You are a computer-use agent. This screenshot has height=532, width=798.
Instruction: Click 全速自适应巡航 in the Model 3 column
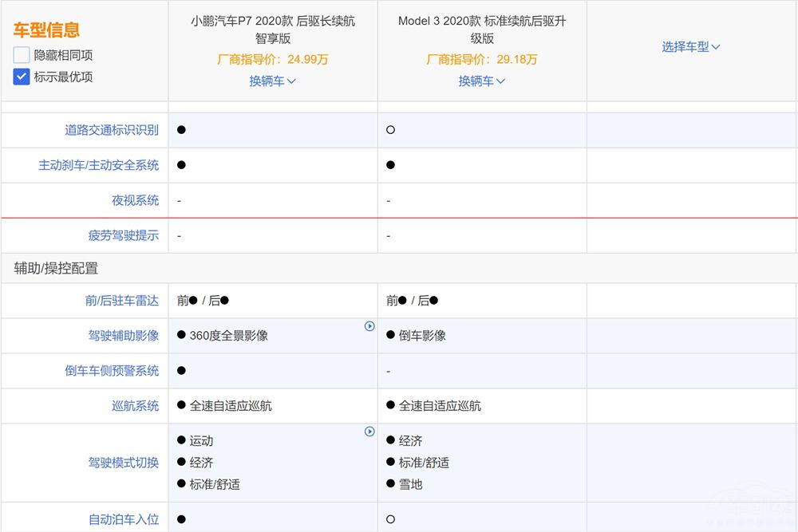[x=440, y=406]
